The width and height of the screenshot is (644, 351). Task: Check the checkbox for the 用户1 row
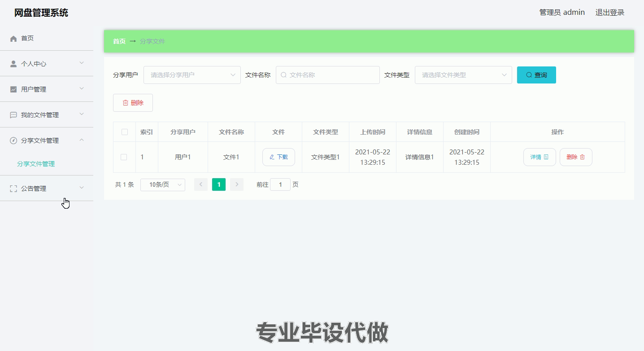[124, 157]
